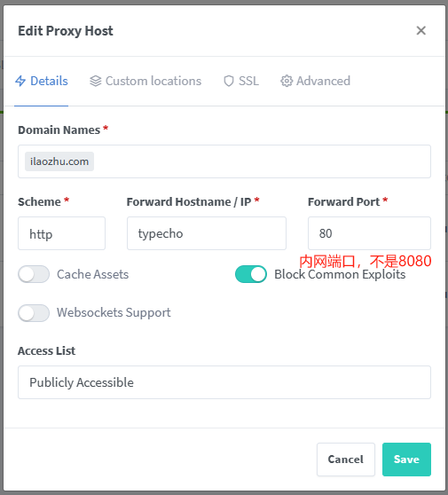Disable the Block Common Exploits switch

tap(251, 274)
